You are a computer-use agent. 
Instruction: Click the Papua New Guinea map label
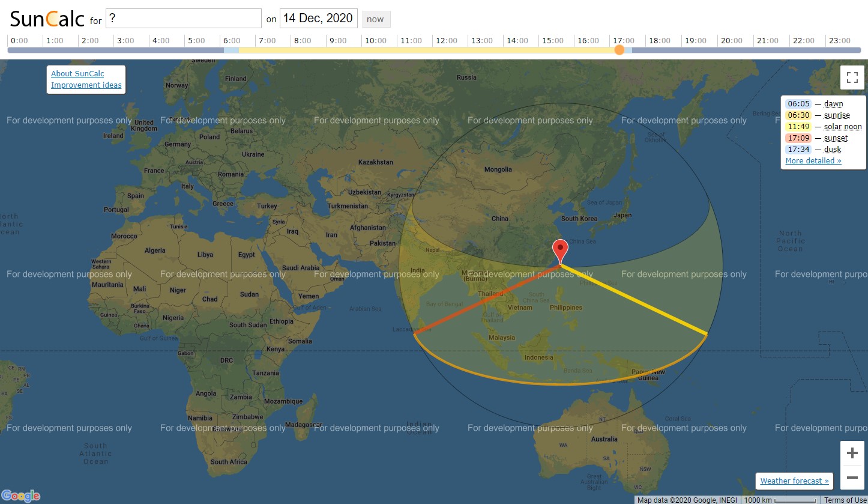coord(648,375)
